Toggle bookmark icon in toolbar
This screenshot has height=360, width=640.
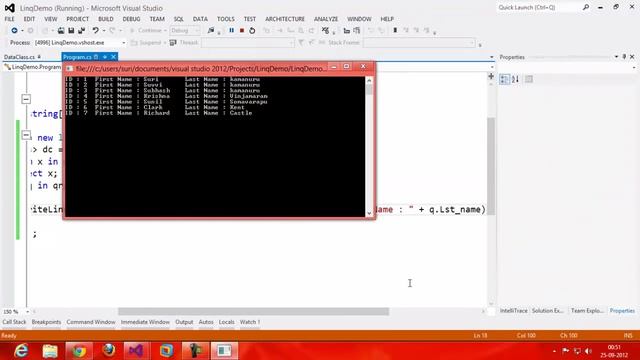click(x=395, y=31)
